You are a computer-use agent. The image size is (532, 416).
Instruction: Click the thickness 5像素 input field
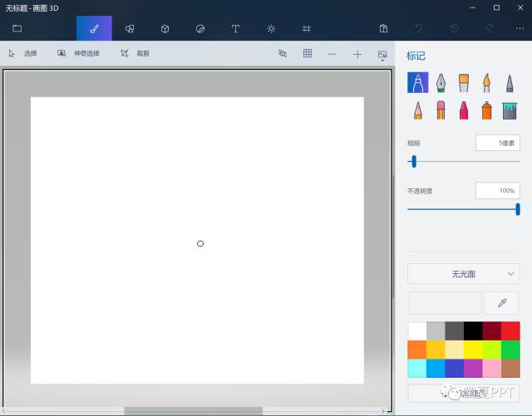[x=497, y=143]
